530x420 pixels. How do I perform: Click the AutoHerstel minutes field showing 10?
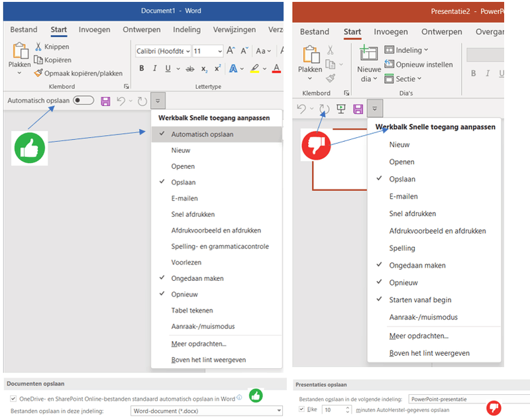point(334,410)
